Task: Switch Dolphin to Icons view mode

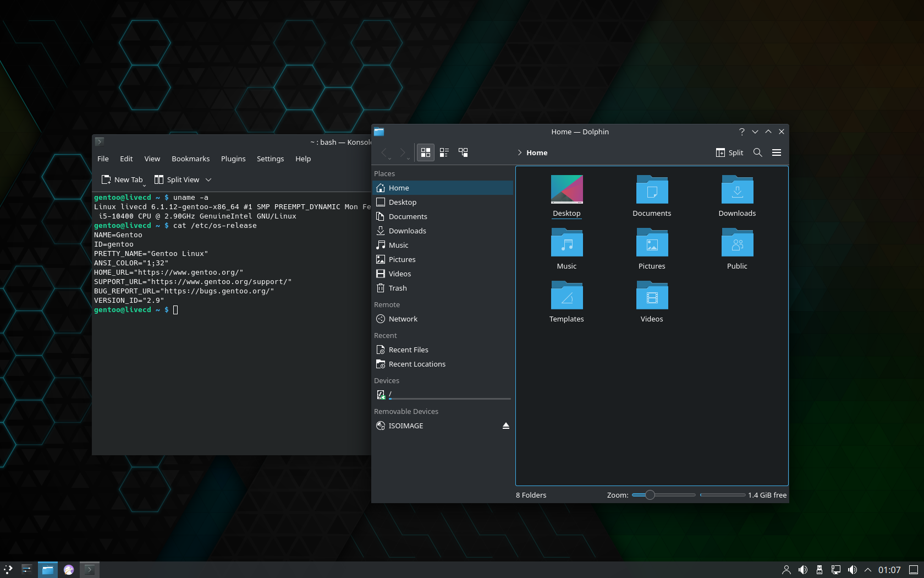Action: tap(426, 152)
